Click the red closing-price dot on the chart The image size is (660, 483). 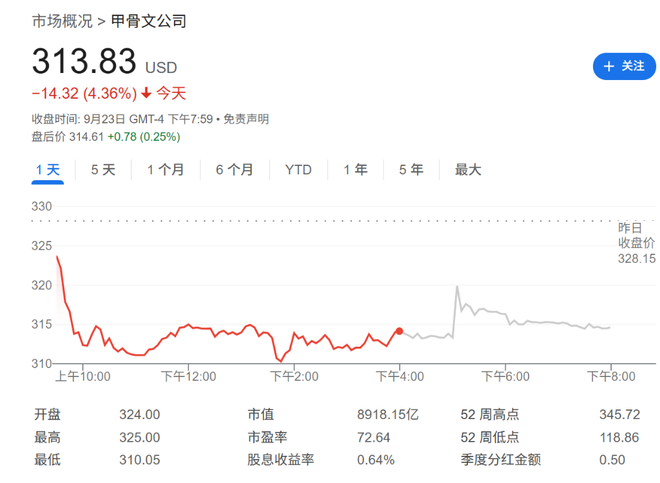(399, 331)
